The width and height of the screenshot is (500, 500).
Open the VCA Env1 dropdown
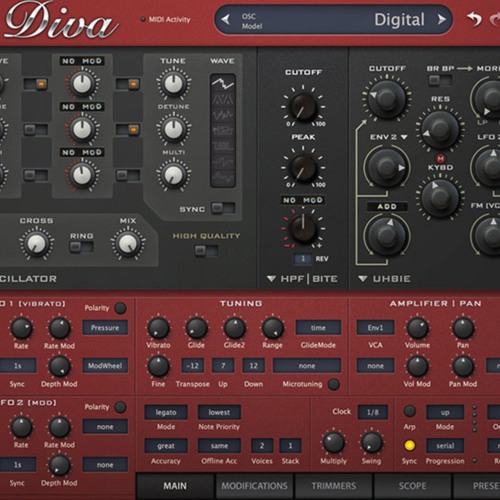pos(375,328)
